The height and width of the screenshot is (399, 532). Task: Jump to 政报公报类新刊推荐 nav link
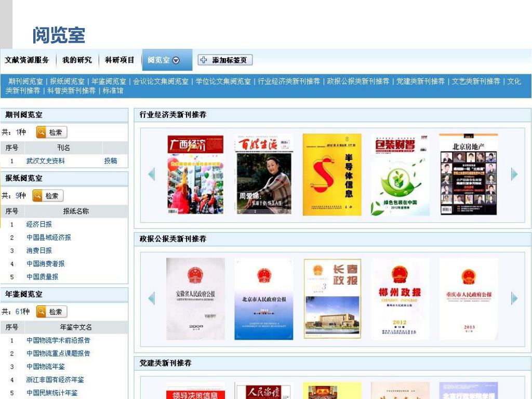[x=358, y=82]
